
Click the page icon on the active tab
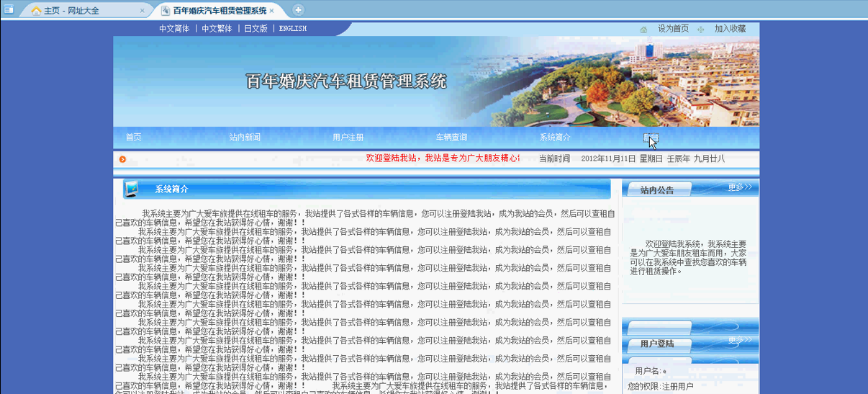click(166, 11)
